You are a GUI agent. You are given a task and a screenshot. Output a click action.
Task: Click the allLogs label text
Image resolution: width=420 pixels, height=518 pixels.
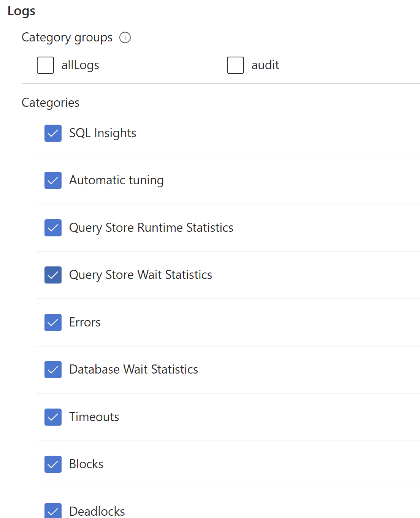click(x=80, y=65)
